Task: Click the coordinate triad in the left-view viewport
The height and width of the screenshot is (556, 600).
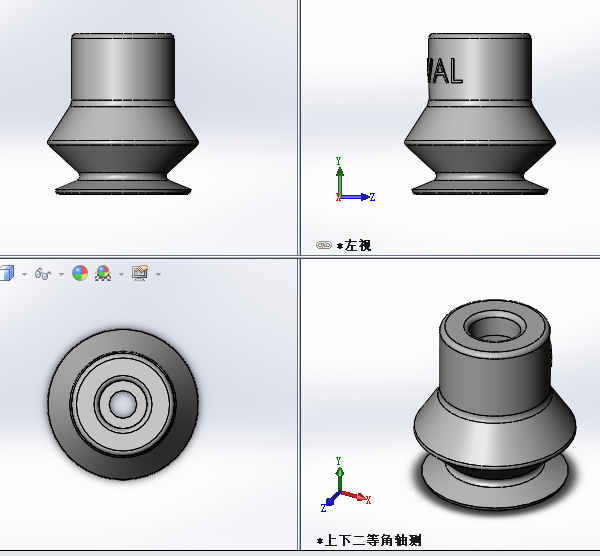Action: point(354,180)
